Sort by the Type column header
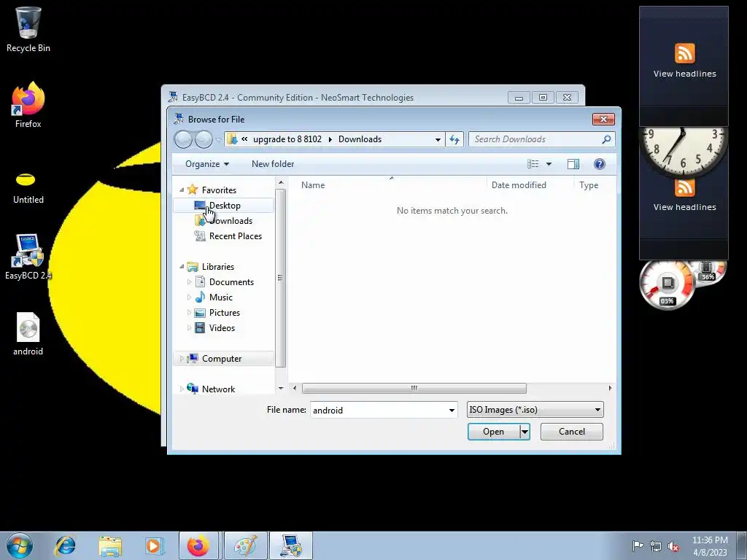 click(x=589, y=185)
